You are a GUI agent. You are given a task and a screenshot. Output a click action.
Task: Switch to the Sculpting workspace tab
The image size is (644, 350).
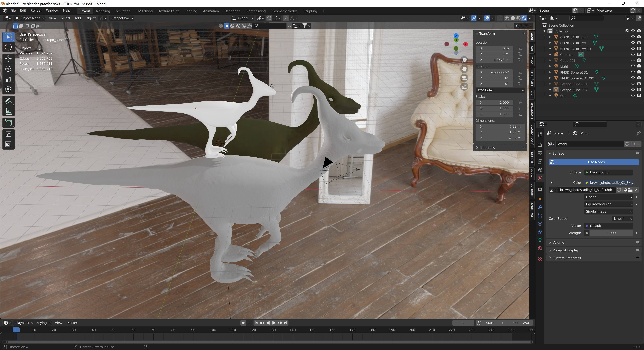(x=123, y=11)
